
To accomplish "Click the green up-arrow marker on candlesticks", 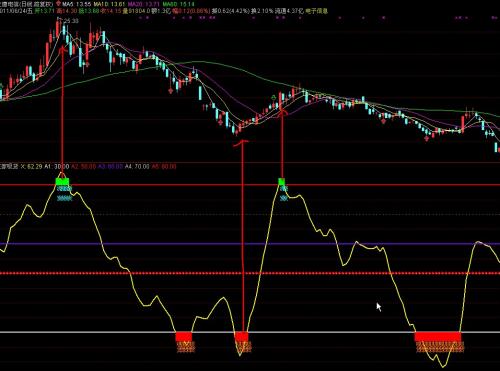I will pos(273,98).
